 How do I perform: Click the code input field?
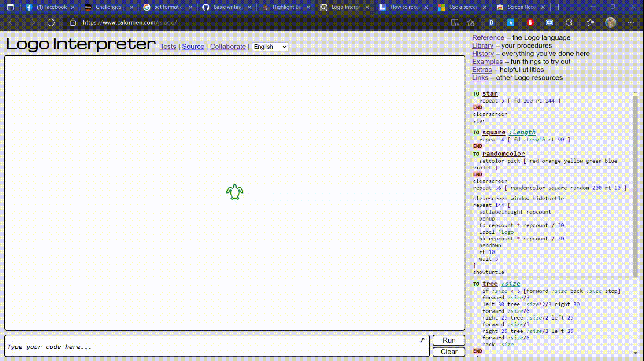click(211, 347)
